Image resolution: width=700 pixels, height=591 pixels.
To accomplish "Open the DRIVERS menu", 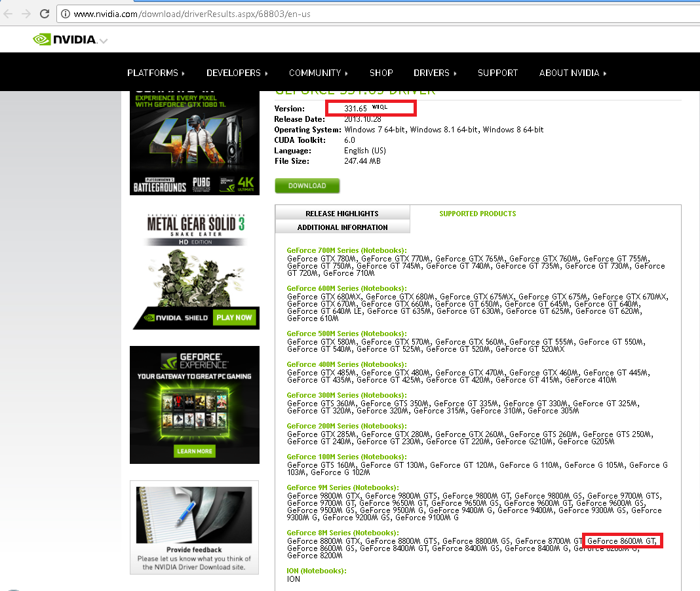I will tap(435, 73).
